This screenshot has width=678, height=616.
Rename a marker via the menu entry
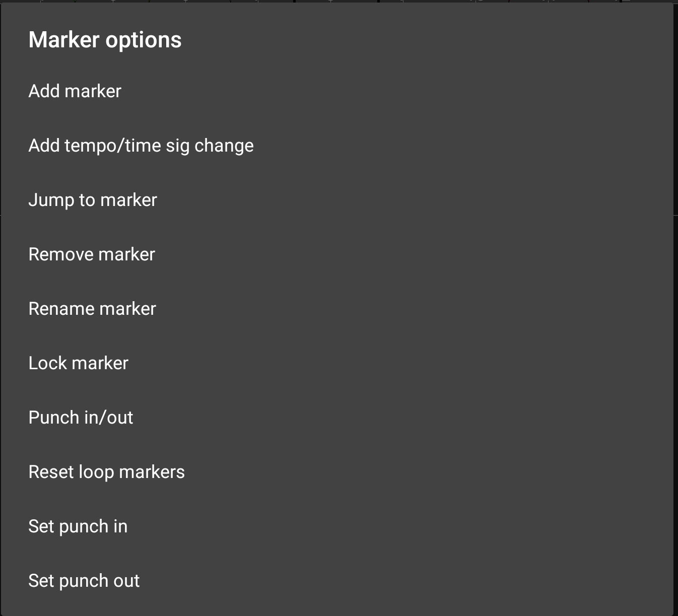[92, 309]
